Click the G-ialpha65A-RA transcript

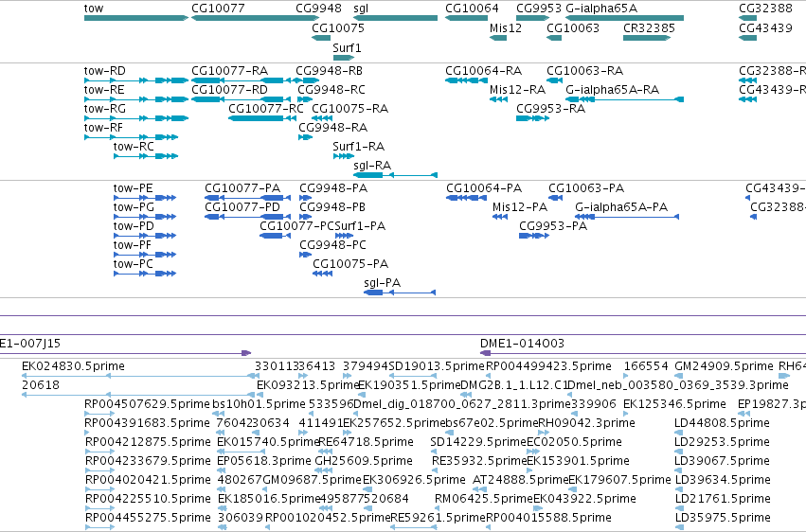[x=624, y=99]
